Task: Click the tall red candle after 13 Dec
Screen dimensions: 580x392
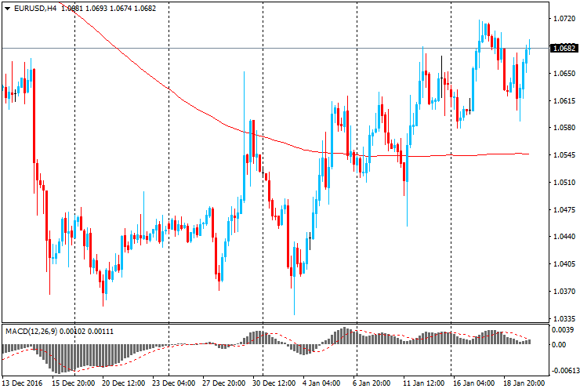Action: pyautogui.click(x=34, y=118)
